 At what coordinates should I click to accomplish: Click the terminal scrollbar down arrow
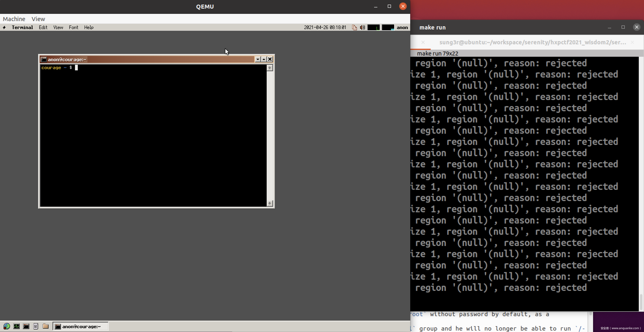coord(269,203)
